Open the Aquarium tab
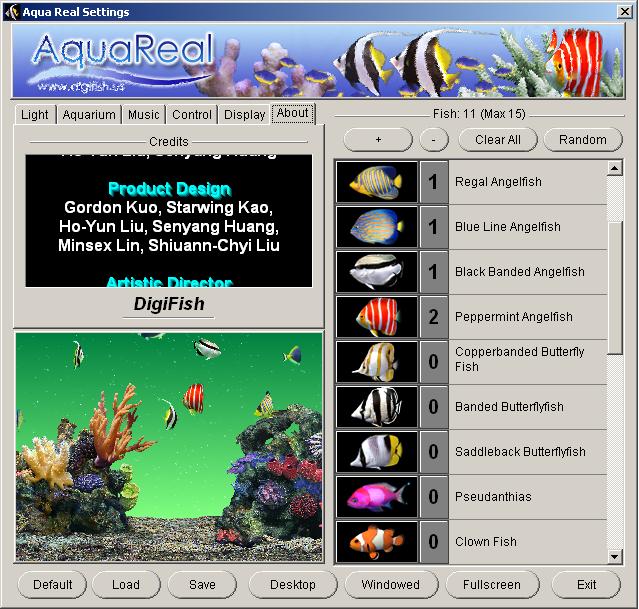Viewport: 639px width, 609px height. pos(89,115)
